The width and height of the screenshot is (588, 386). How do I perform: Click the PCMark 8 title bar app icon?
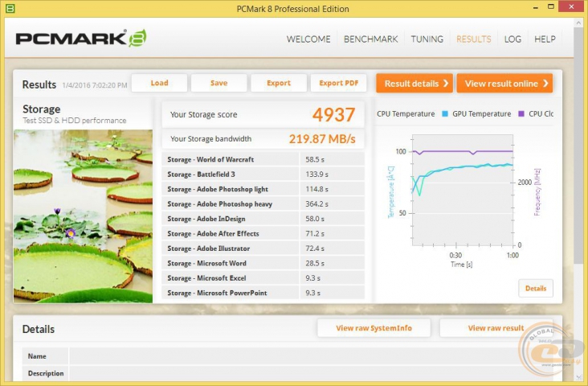[x=10, y=8]
